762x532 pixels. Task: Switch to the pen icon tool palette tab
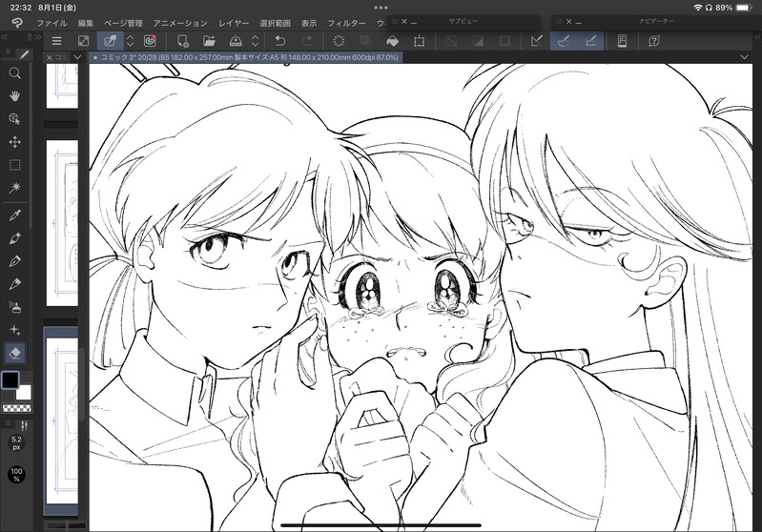coord(24,54)
